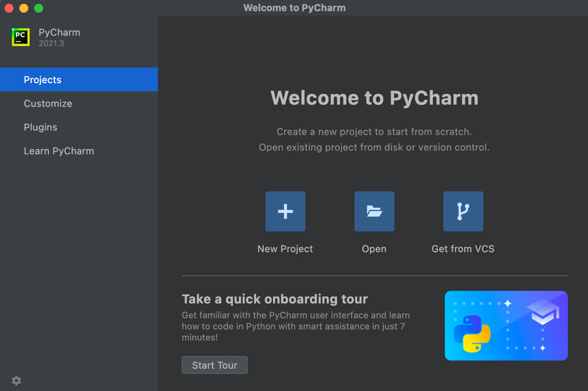The width and height of the screenshot is (588, 391).
Task: Open settings via the gear icon
Action: click(x=16, y=381)
